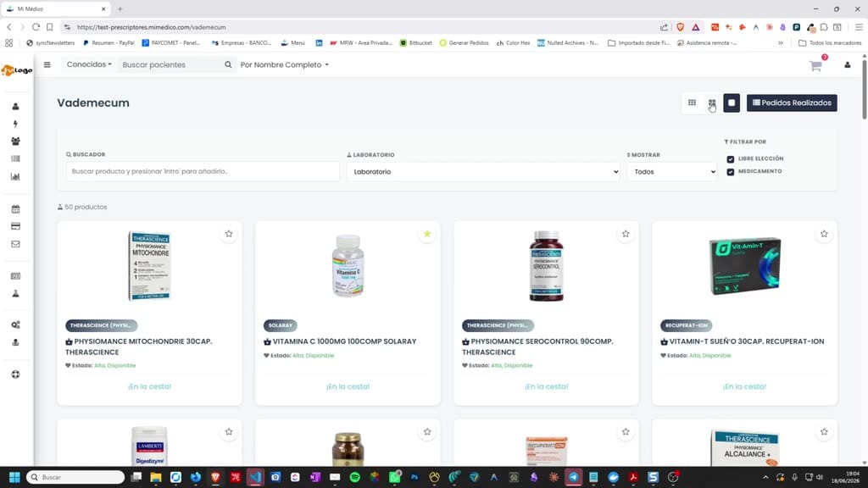The image size is (868, 488).
Task: Select the single-card dark view icon
Action: pyautogui.click(x=732, y=103)
